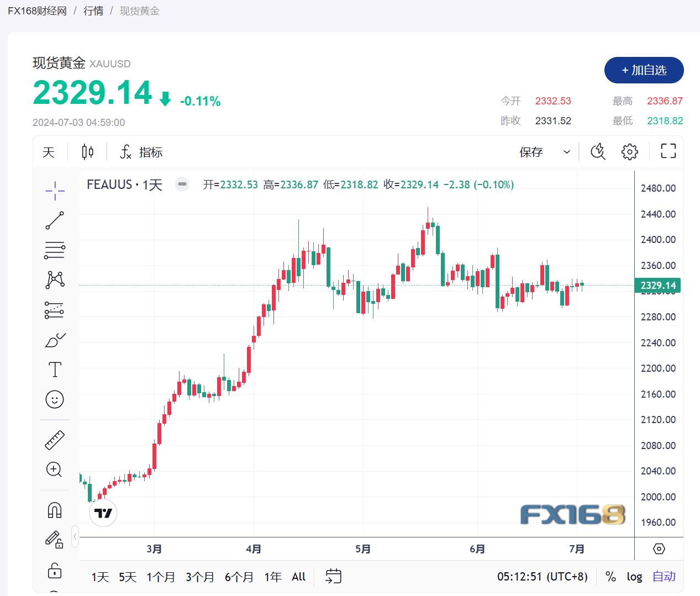The width and height of the screenshot is (700, 596).
Task: Switch to the 1年 range tab
Action: (x=272, y=576)
